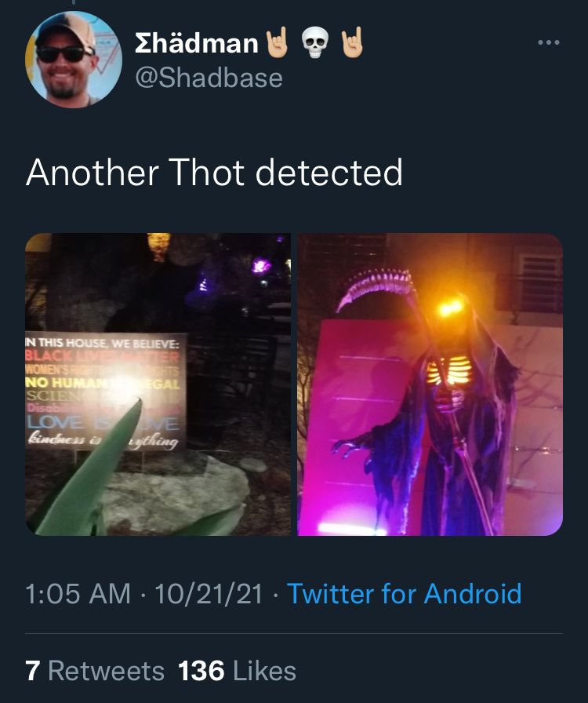This screenshot has height=703, width=588.
Task: Open the grim reaper decoration photo
Action: tap(430, 384)
